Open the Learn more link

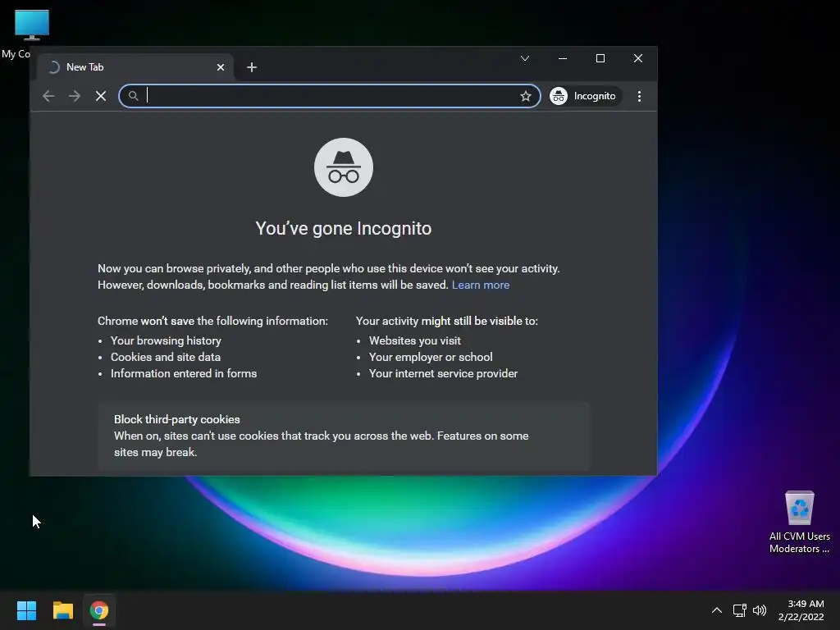coord(481,285)
